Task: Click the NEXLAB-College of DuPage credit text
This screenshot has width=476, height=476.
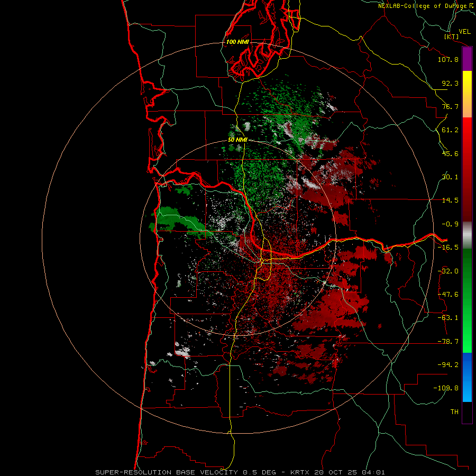Action: click(x=427, y=6)
